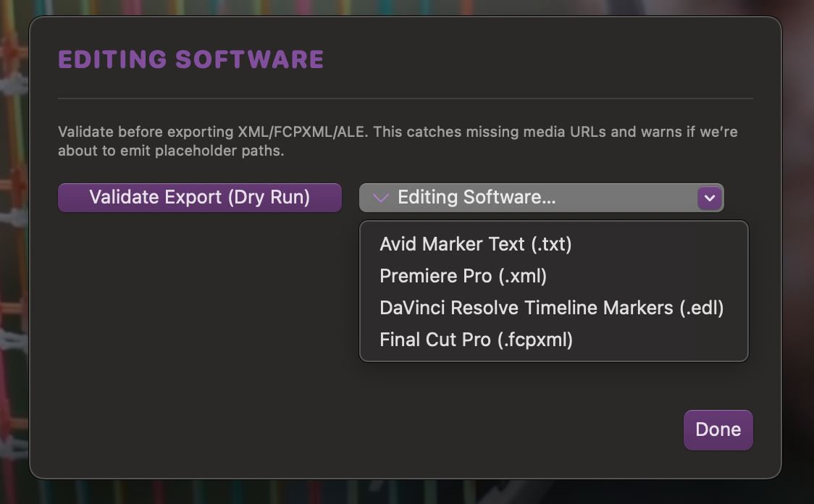Click the divider line under the heading
Screen dimensions: 814x504
(405, 98)
